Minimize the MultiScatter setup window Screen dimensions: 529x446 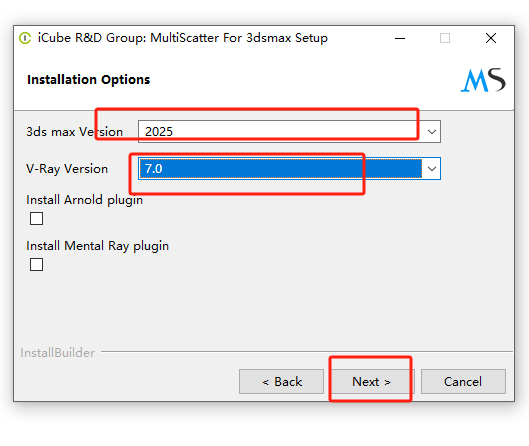[x=400, y=38]
